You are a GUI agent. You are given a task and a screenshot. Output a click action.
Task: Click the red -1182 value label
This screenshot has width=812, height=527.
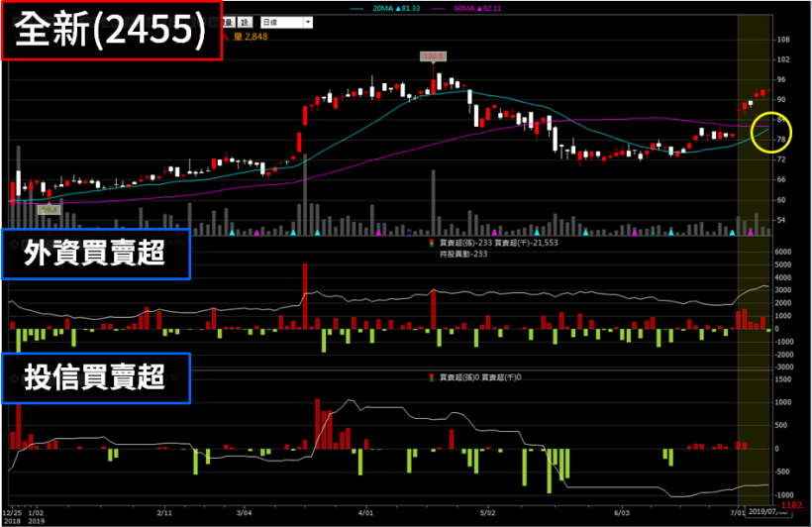(x=792, y=505)
